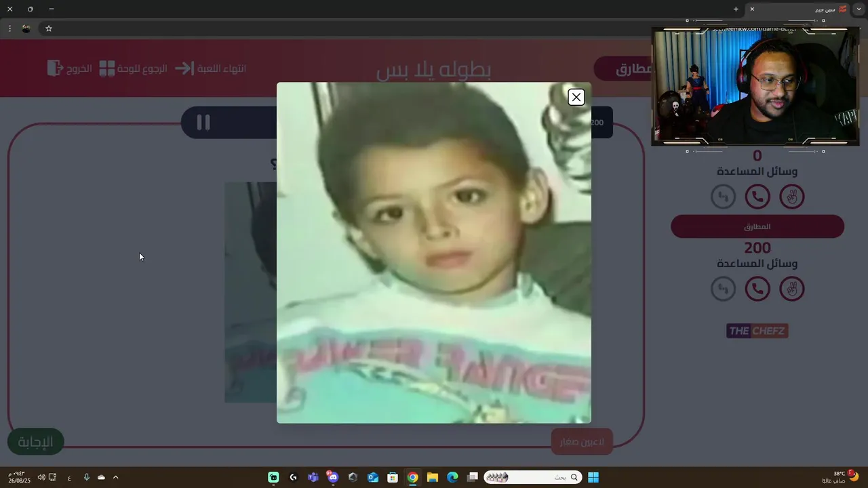Switch to the سين جيم tab
The image size is (868, 488).
[x=799, y=9]
